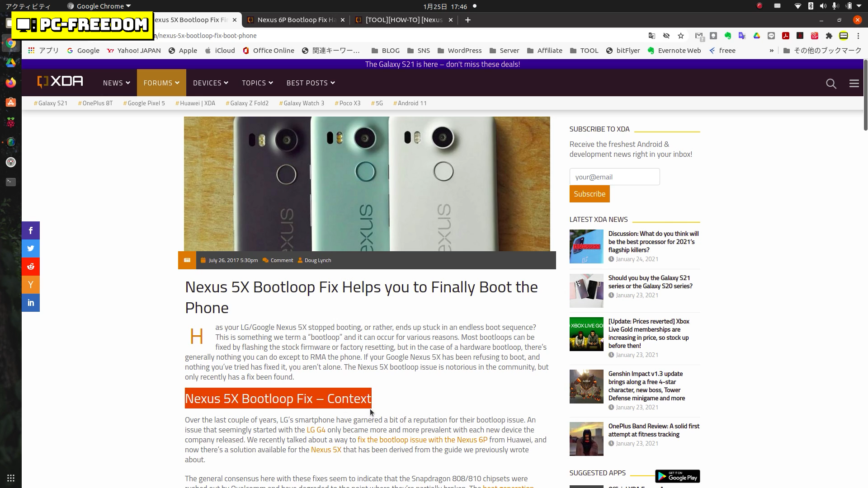868x488 pixels.
Task: Show more bookmarks overflow chevron
Action: click(771, 51)
